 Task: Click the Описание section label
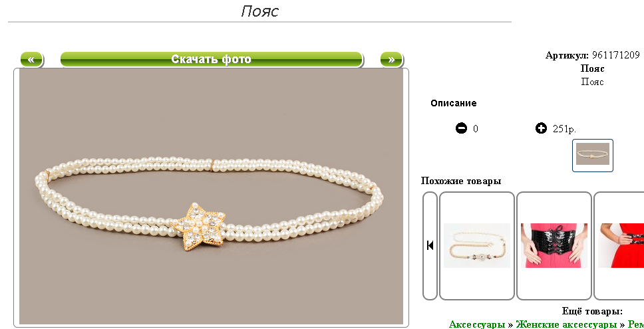point(454,104)
